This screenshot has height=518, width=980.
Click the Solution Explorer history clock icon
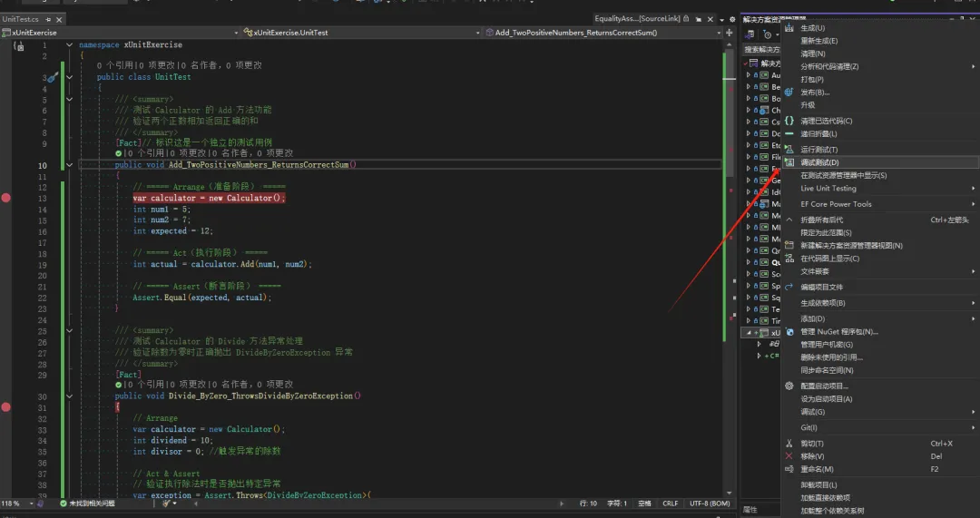[769, 35]
